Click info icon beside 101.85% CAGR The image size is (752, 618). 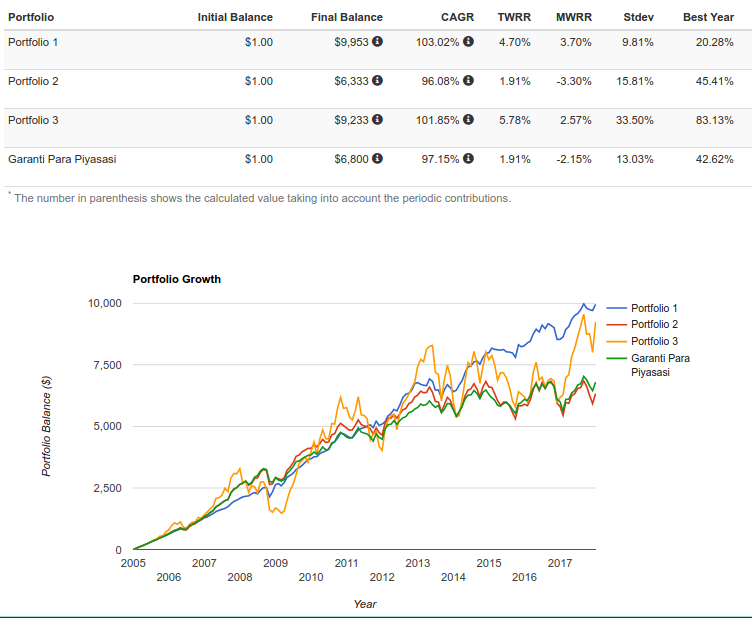pos(469,119)
